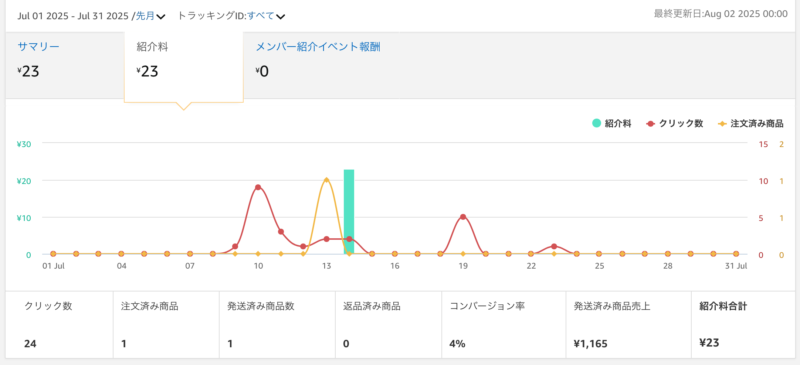
Task: Click the chevron next to すべて
Action: pyautogui.click(x=280, y=16)
